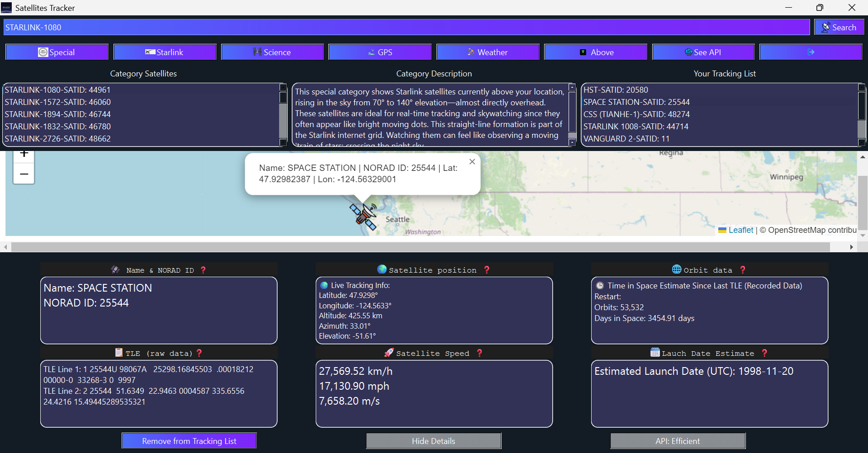Screen dimensions: 868x453
Task: Click the globe icon beside Satellite position
Action: pos(382,269)
